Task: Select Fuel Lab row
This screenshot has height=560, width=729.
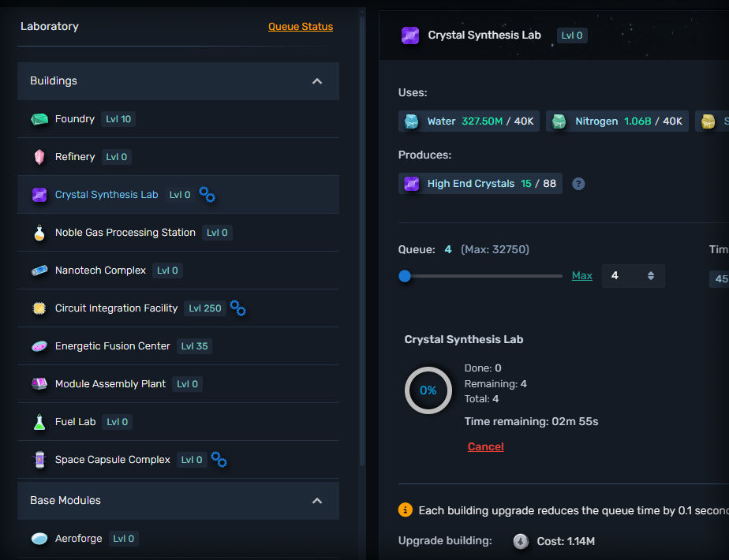Action: (x=178, y=422)
